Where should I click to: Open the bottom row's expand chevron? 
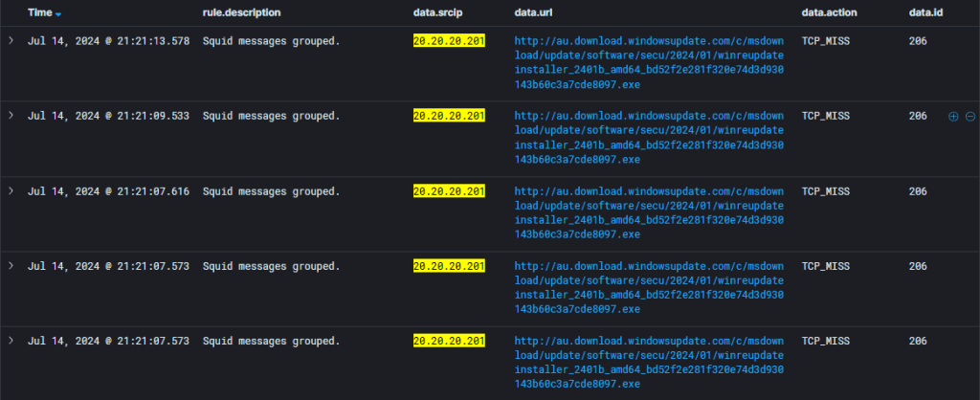pyautogui.click(x=11, y=341)
